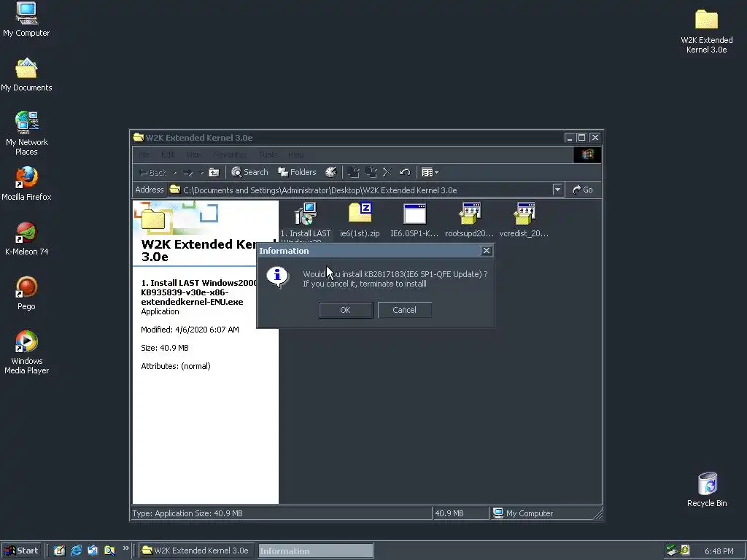Click 'Size: 40.9 MB' in details pane
Screen dimensions: 747x560
(x=165, y=348)
